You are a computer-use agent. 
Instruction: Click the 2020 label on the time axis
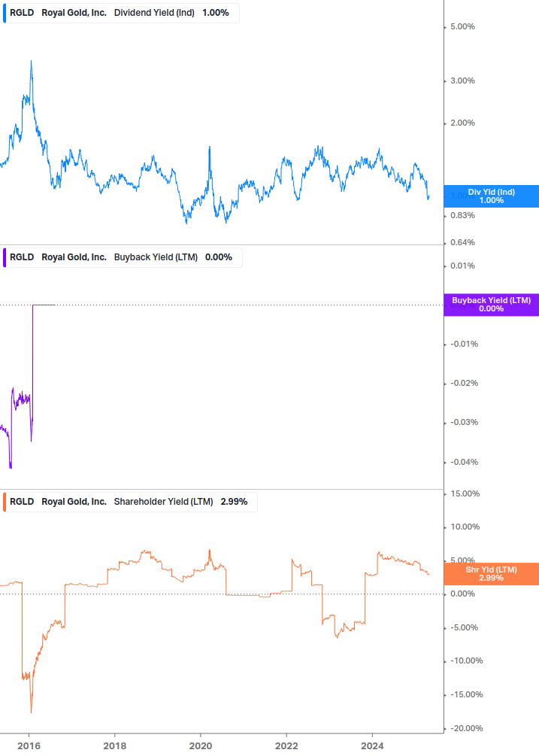click(x=201, y=746)
